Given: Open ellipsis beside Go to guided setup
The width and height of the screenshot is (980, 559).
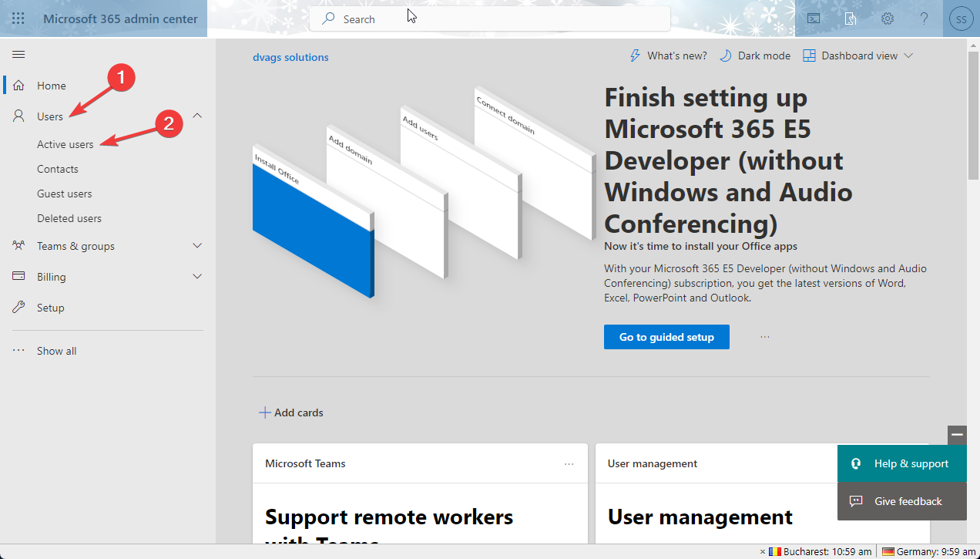Looking at the screenshot, I should [x=765, y=337].
